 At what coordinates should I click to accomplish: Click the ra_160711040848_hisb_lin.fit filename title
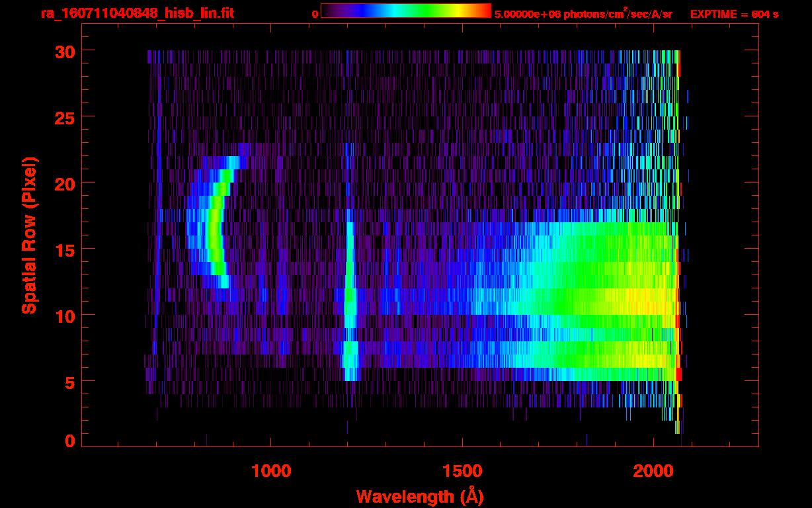pos(136,13)
